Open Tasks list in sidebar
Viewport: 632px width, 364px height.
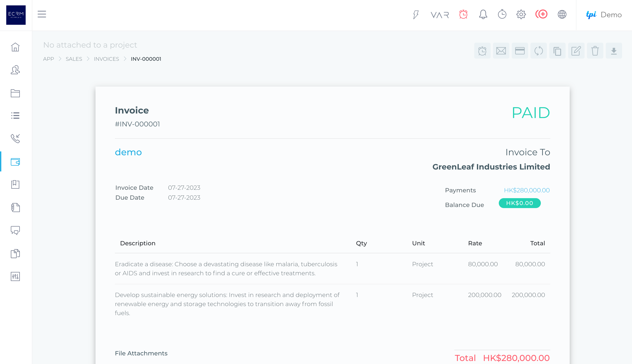(x=15, y=115)
